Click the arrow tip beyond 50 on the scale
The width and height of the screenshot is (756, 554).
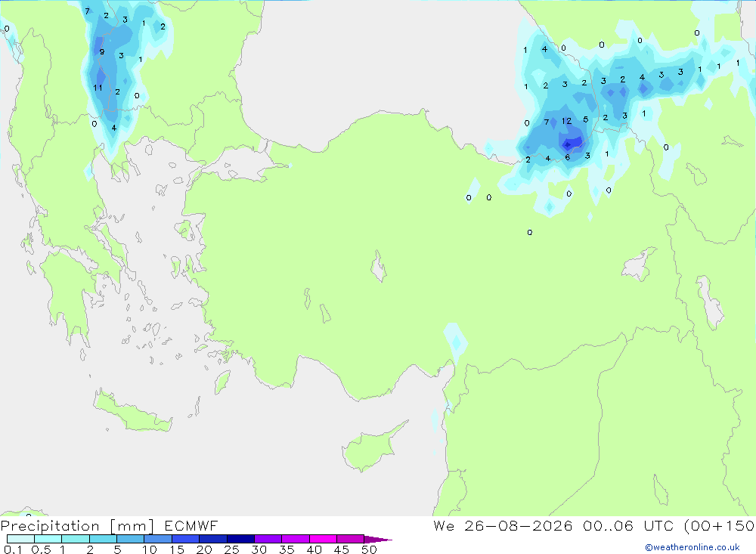(379, 540)
